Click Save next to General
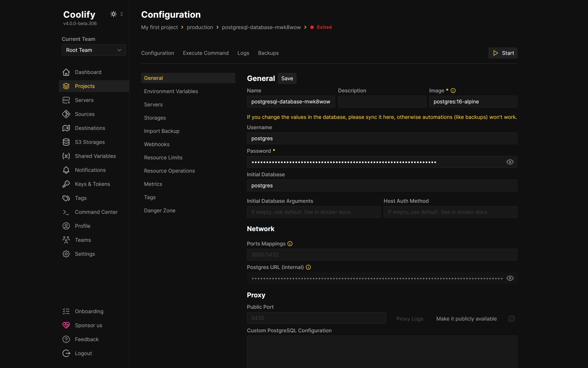 coord(287,78)
